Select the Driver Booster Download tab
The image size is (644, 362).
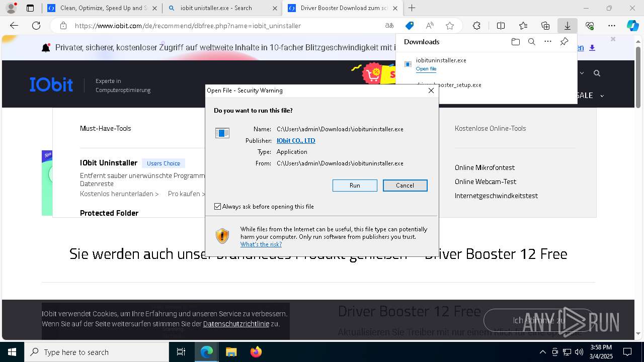pos(343,8)
